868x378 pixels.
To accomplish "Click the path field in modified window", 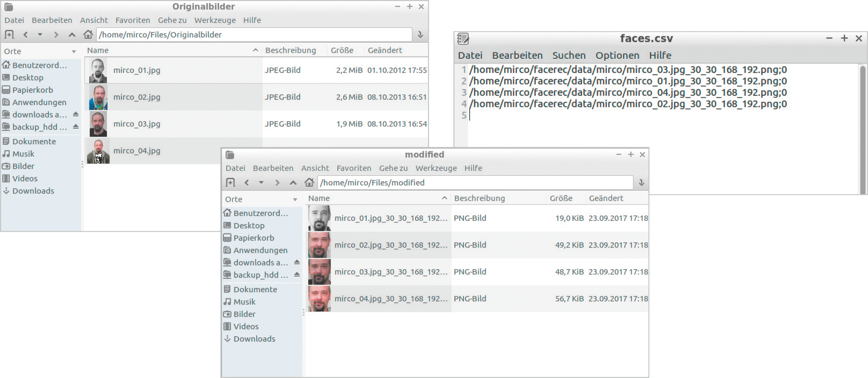I will pos(475,183).
